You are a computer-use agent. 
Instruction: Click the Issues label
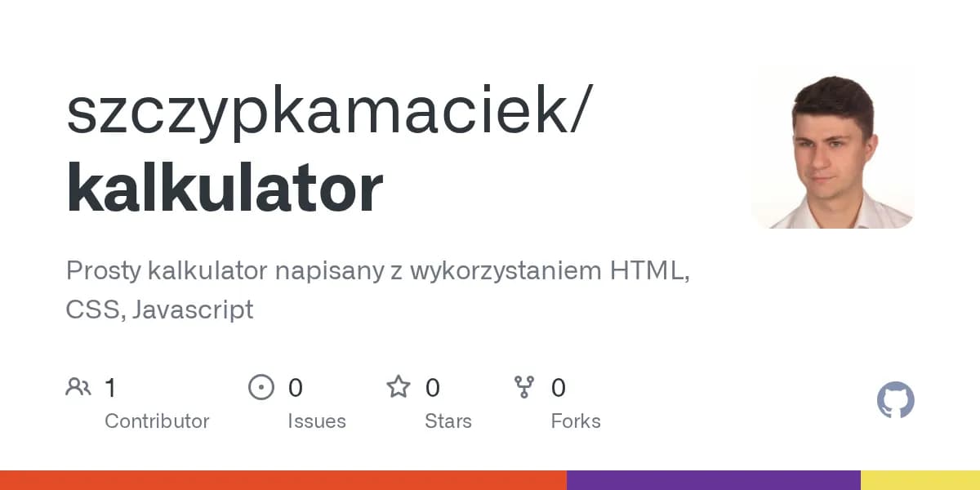(x=316, y=421)
